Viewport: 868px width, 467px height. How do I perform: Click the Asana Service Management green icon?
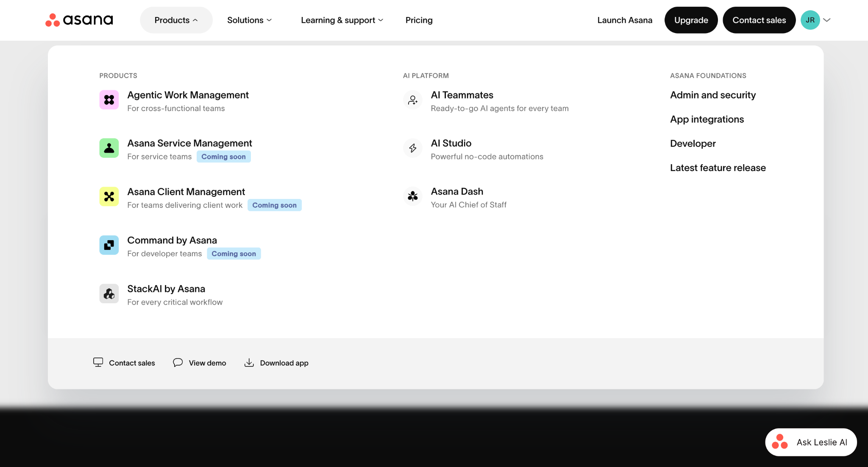(109, 148)
